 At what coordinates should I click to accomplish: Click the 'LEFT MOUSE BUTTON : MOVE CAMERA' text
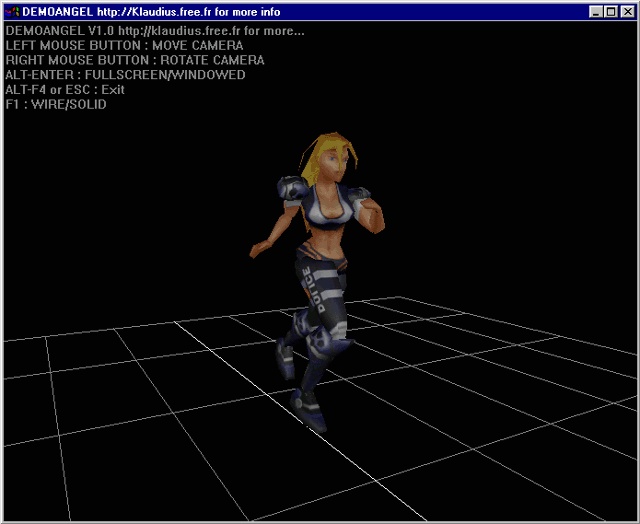(124, 45)
